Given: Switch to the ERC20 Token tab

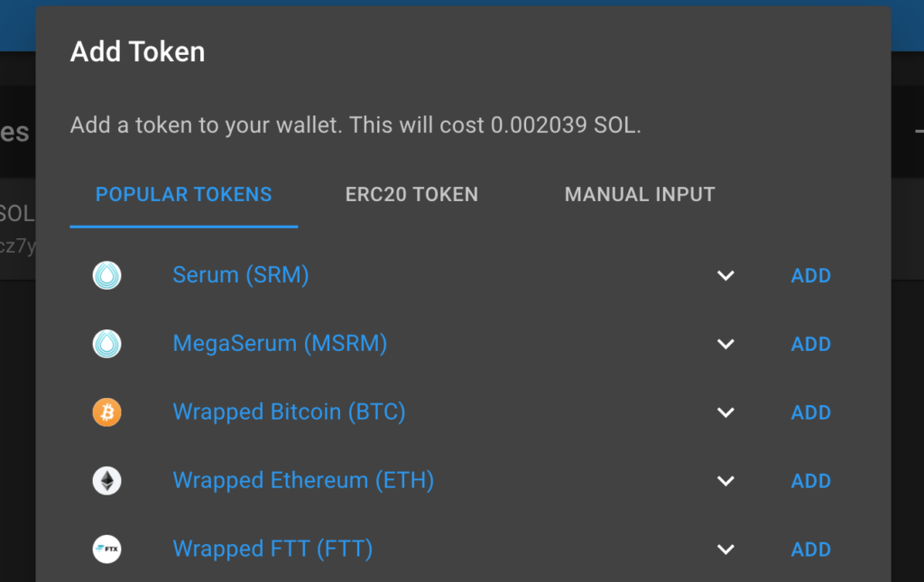Looking at the screenshot, I should [411, 194].
